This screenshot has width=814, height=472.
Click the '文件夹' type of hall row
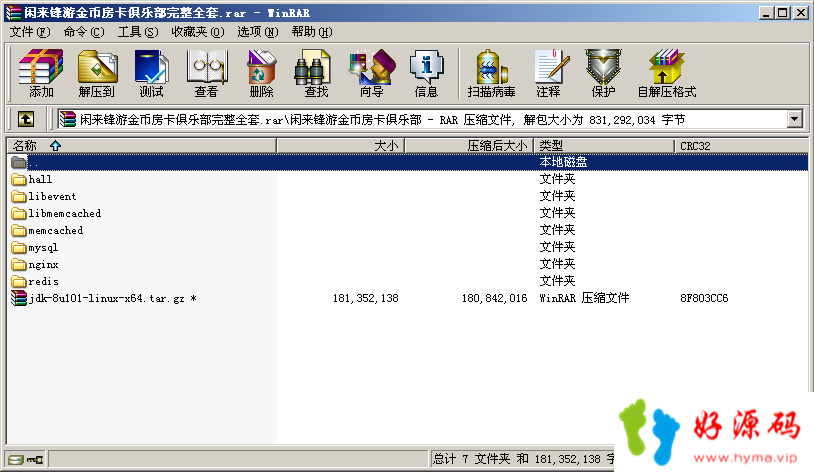tap(557, 179)
